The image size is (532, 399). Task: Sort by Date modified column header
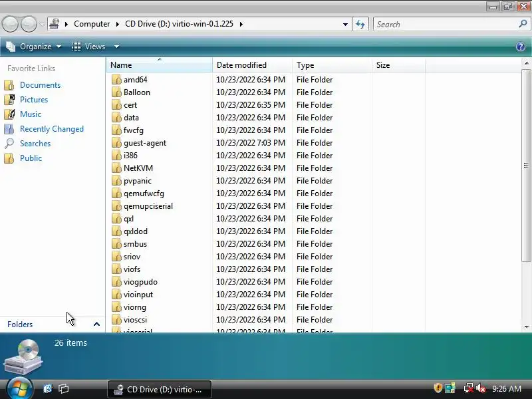coord(252,65)
